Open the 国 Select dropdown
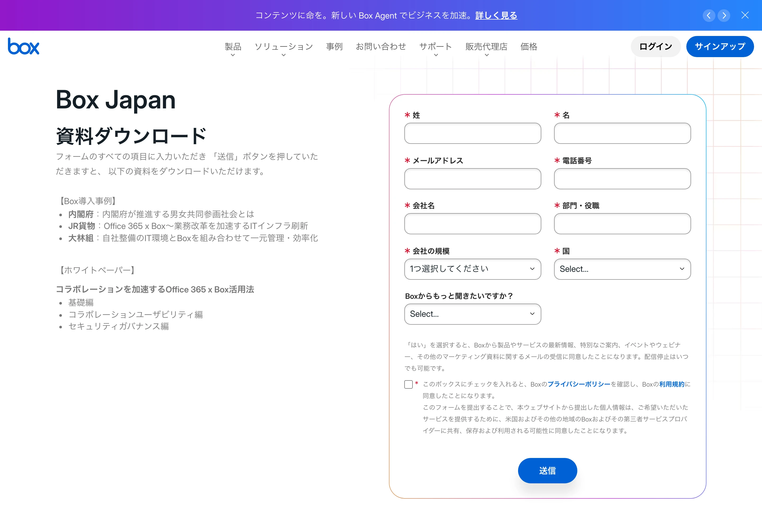This screenshot has height=532, width=762. click(622, 269)
